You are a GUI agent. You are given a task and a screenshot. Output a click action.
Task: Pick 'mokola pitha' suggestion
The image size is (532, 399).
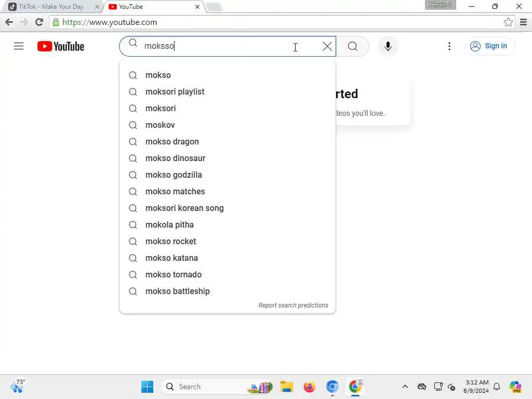tap(228, 224)
